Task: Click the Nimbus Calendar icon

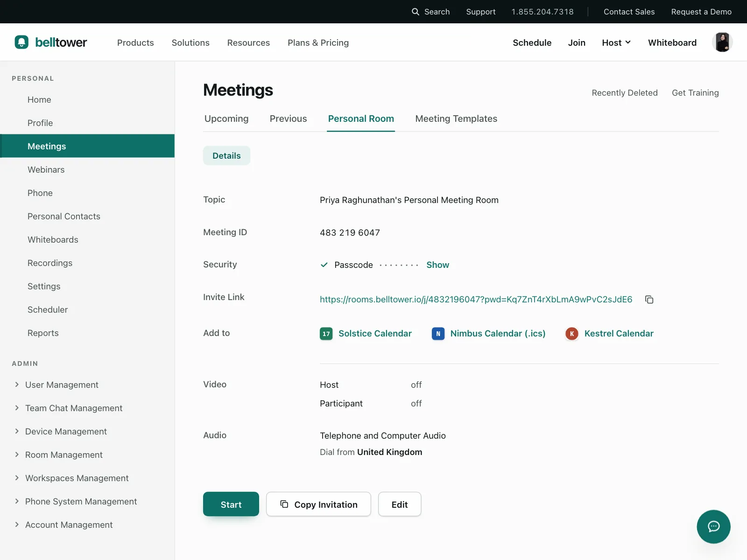Action: (438, 334)
